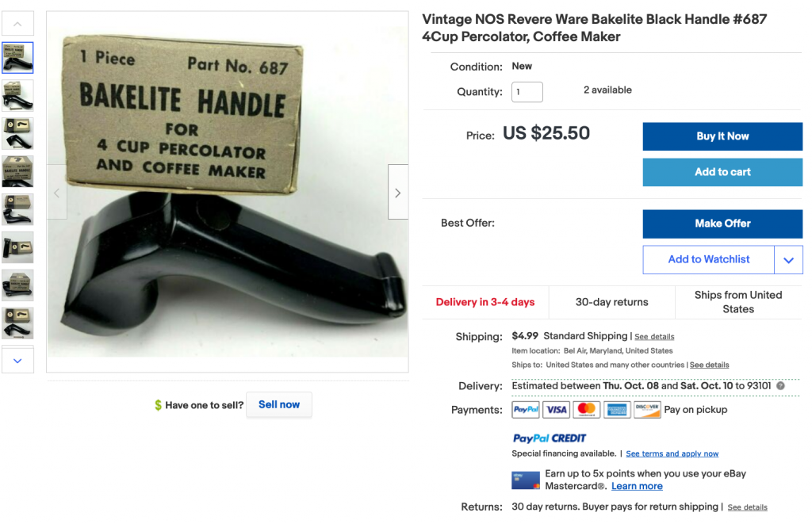Image resolution: width=812 pixels, height=524 pixels.
Task: Open See terms and apply now link
Action: click(x=672, y=453)
